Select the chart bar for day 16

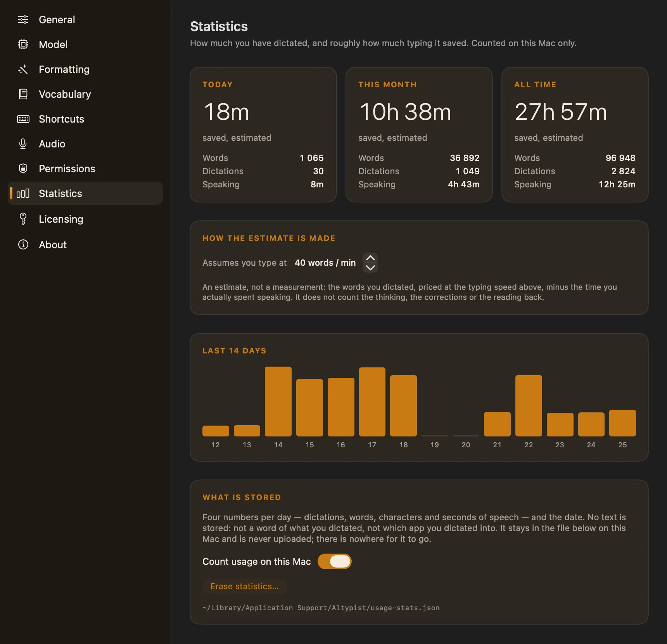(341, 407)
